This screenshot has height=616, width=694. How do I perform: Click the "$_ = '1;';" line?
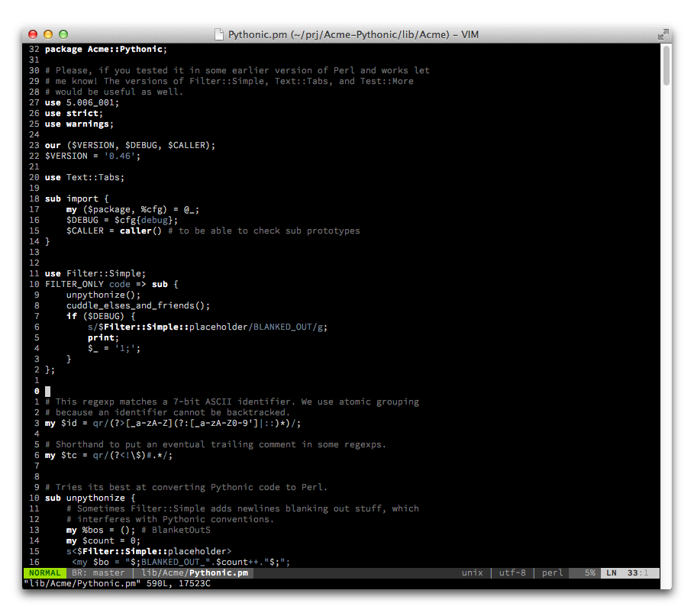[114, 348]
